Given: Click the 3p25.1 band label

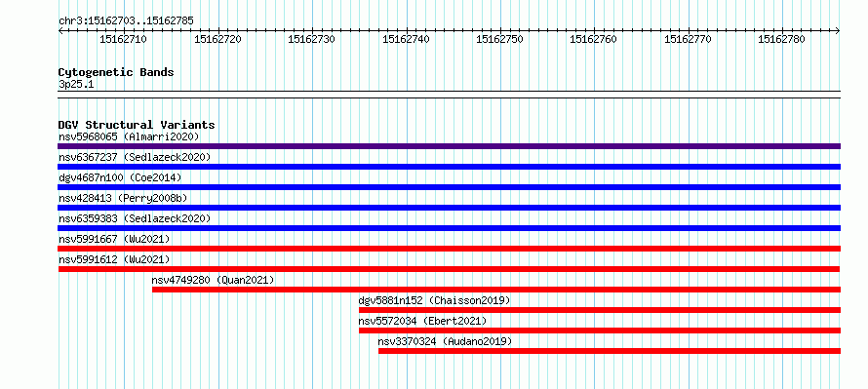Looking at the screenshot, I should tap(77, 84).
